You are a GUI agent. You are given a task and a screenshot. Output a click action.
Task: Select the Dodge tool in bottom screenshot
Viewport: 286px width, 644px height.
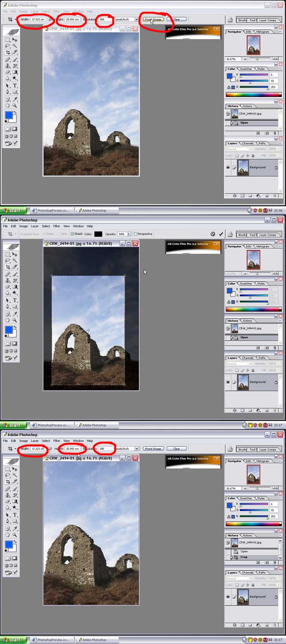click(15, 507)
